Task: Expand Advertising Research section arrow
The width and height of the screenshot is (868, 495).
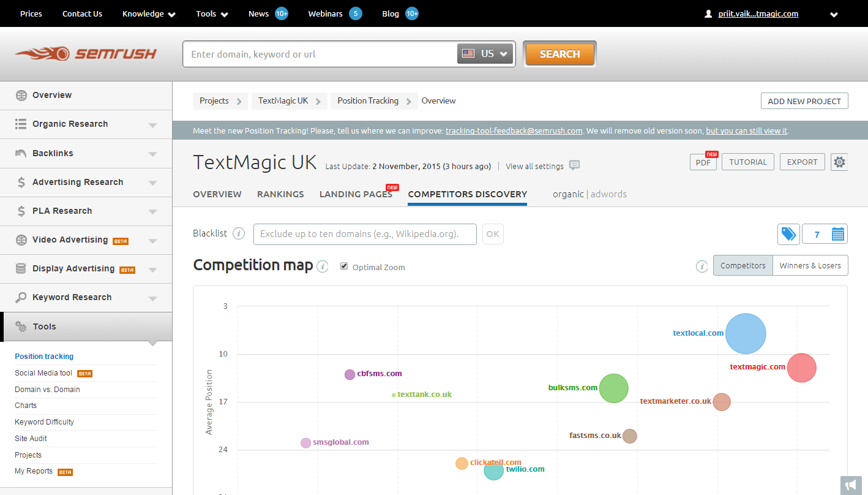Action: pos(152,183)
